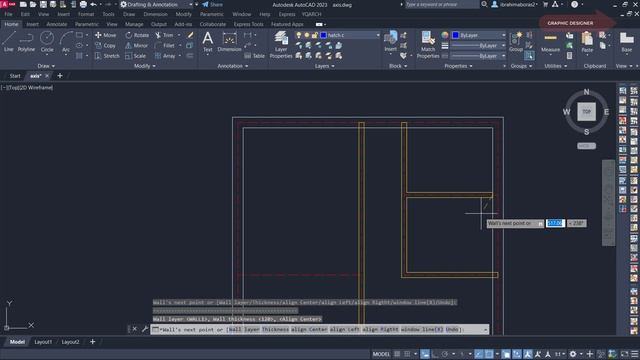Select the Arc tool
640x360 pixels.
coord(66,42)
